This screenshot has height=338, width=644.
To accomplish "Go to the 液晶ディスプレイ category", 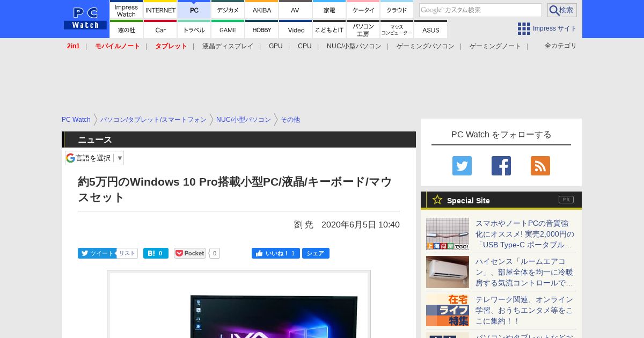I will [228, 46].
